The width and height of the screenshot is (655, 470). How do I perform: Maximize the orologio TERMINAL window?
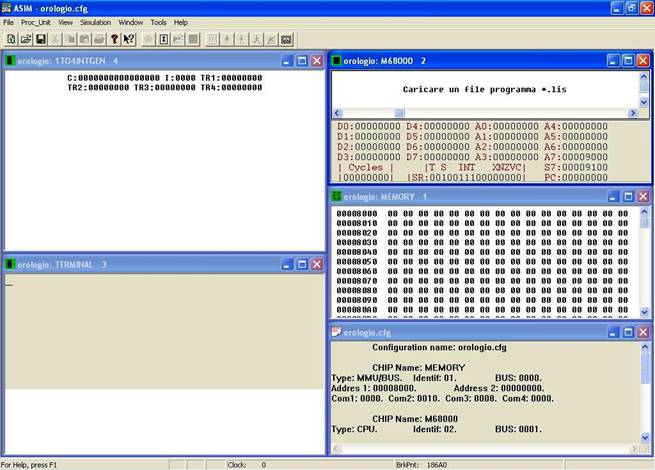click(x=301, y=264)
